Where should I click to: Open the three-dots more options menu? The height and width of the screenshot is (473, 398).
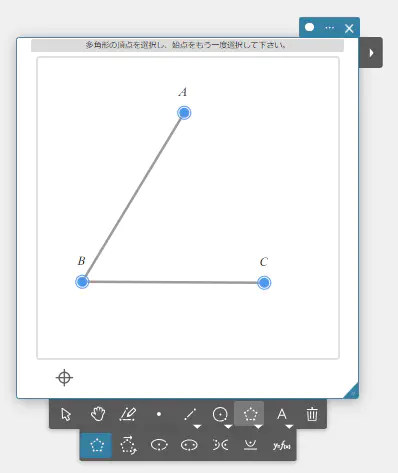[x=329, y=28]
